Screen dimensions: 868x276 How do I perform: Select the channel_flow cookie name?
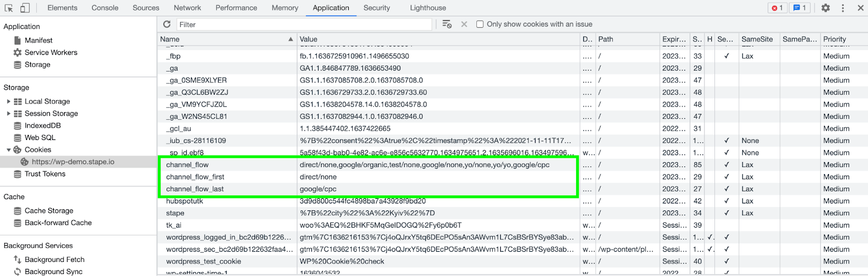point(187,164)
